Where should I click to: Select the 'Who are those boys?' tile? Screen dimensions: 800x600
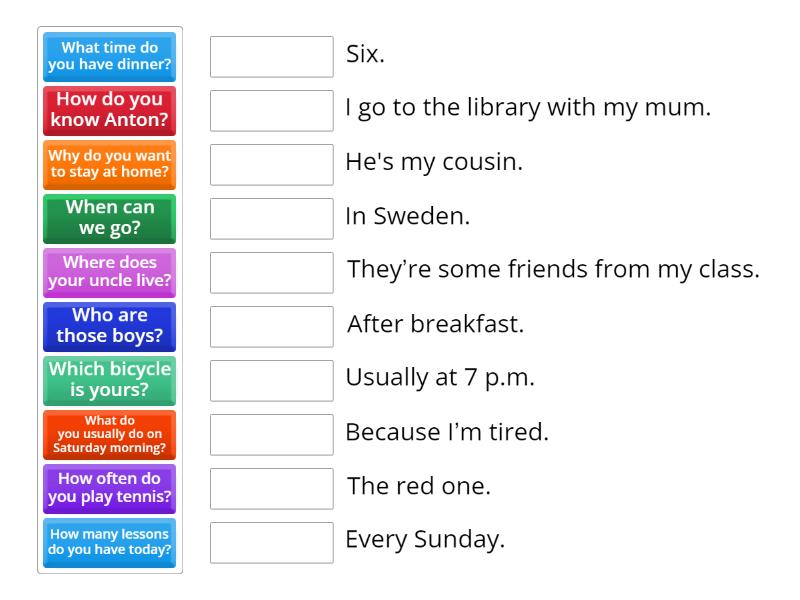point(109,327)
